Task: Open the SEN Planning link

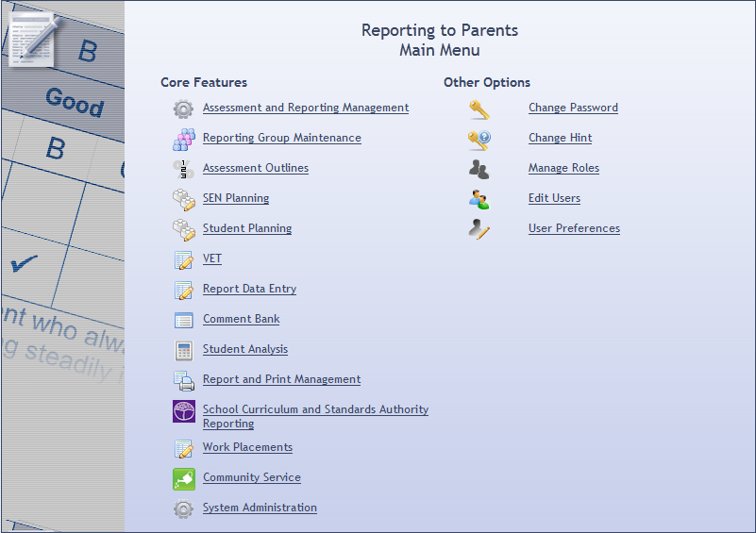Action: [235, 198]
